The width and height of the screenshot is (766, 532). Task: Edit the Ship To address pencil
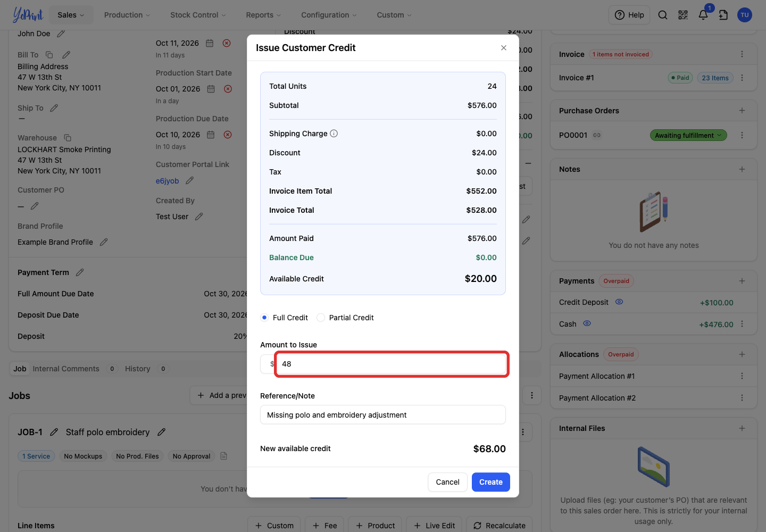[x=54, y=108]
